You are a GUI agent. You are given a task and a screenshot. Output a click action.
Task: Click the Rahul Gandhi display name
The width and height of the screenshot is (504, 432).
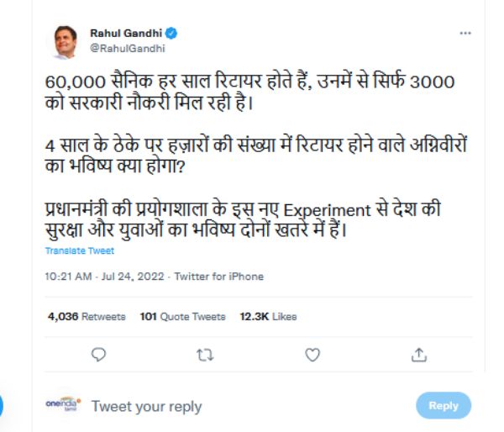point(126,34)
